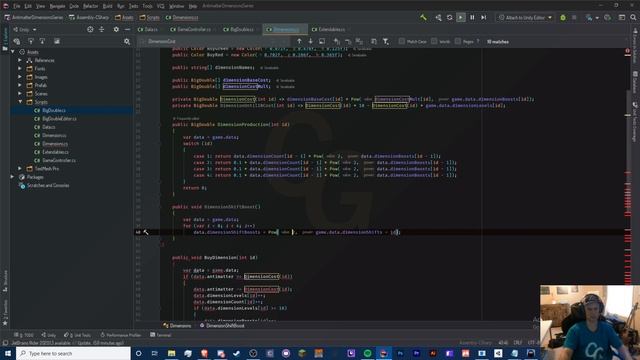Viewport: 640px width, 360px height.
Task: Select GameController.cs in the Explorer tree
Action: [58, 160]
